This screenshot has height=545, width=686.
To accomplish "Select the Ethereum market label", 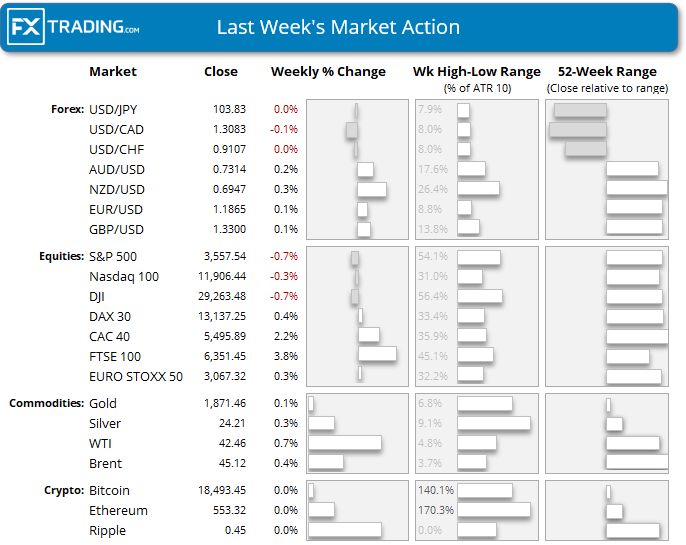I will click(x=118, y=510).
